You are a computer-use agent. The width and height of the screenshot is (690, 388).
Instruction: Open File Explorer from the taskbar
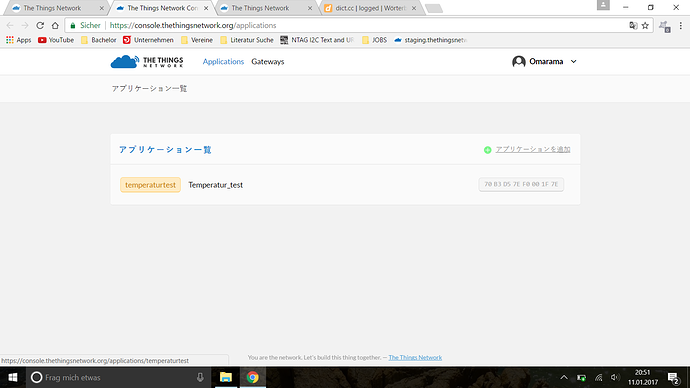pyautogui.click(x=226, y=377)
